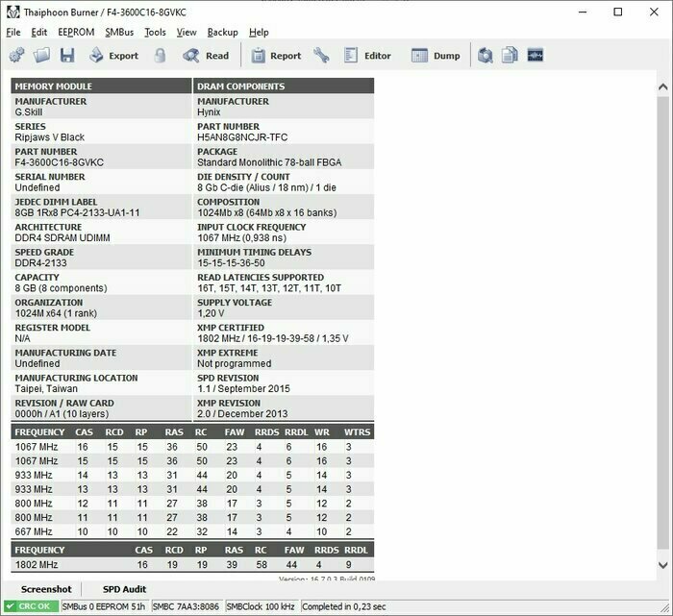Screen dimensions: 673x616
Task: Click module part number F4-3600C16-8GVKC value
Action: 60,162
